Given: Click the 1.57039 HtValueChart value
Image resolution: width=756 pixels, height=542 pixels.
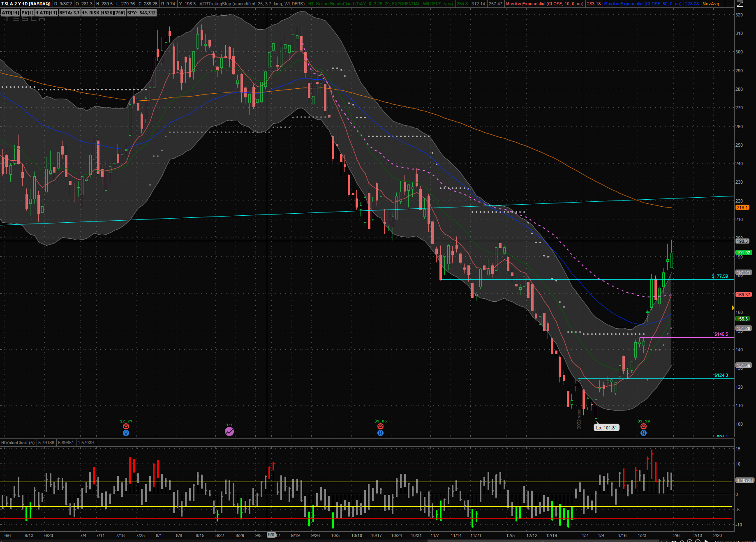Looking at the screenshot, I should [86, 443].
